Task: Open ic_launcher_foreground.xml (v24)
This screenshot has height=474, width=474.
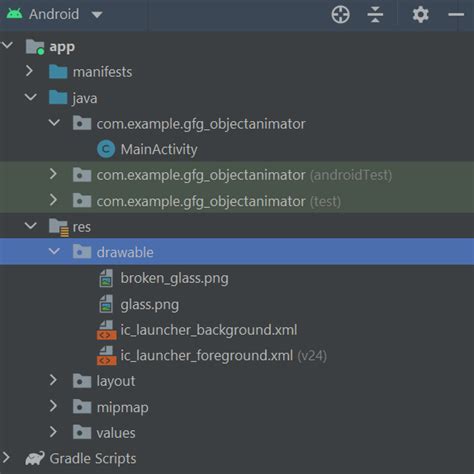Action: tap(224, 356)
